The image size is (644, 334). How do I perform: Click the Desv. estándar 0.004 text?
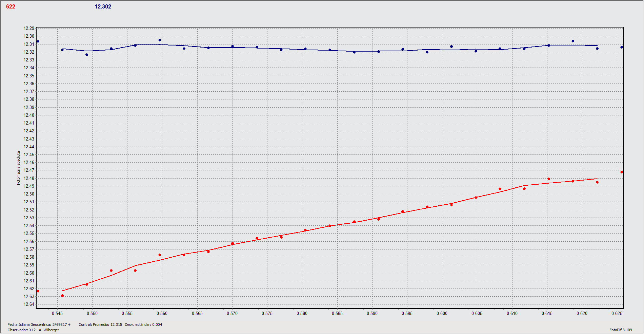(143, 324)
